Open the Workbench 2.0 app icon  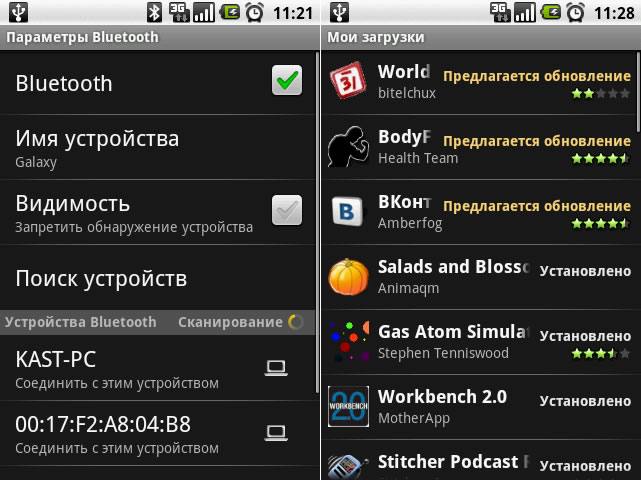coord(348,406)
